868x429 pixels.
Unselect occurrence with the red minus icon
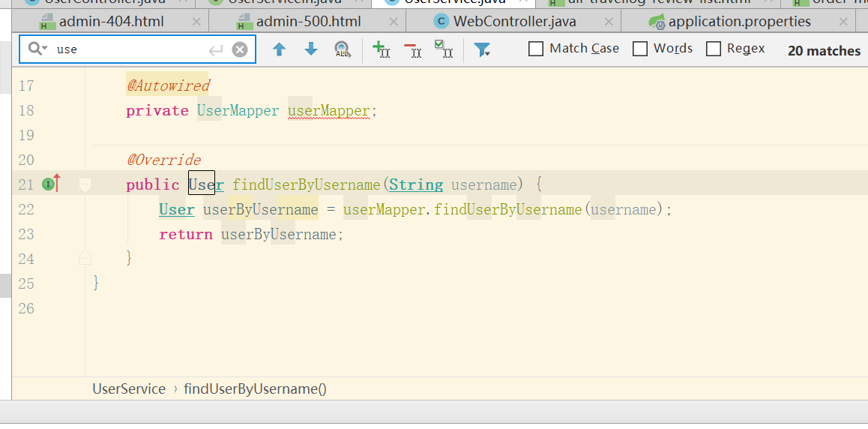(x=412, y=50)
